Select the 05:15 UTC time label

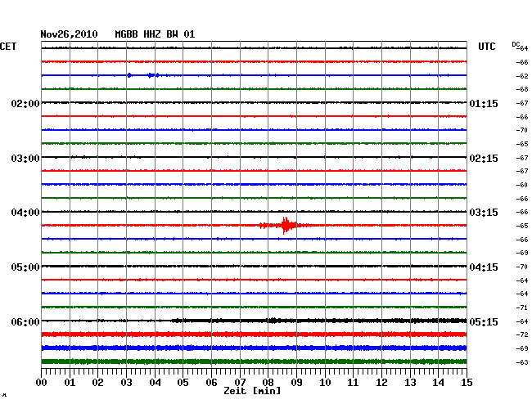pyautogui.click(x=484, y=321)
